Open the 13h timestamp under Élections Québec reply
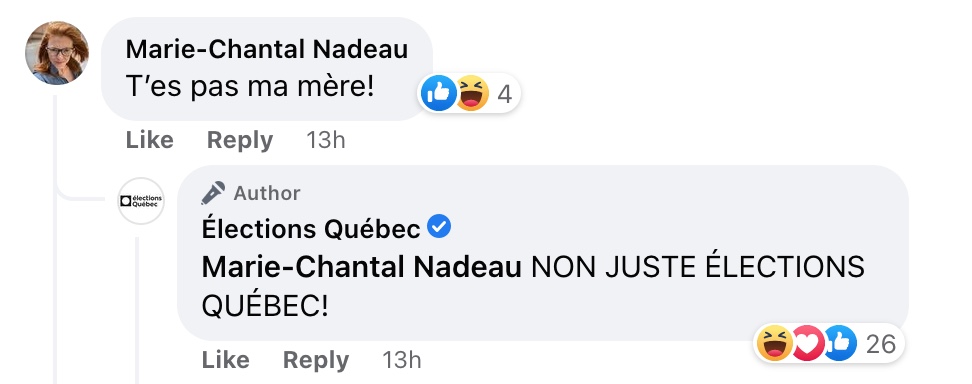Screen dimensions: 972x384 coord(402,360)
